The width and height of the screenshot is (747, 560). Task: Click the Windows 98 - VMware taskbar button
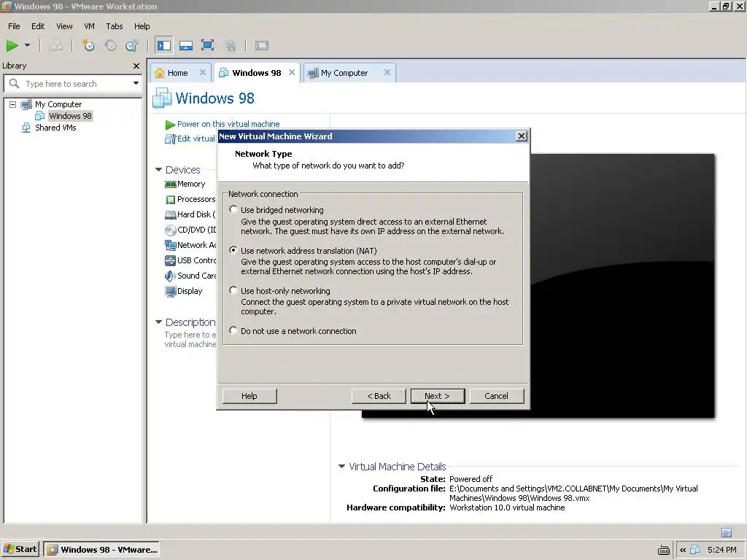pyautogui.click(x=101, y=550)
